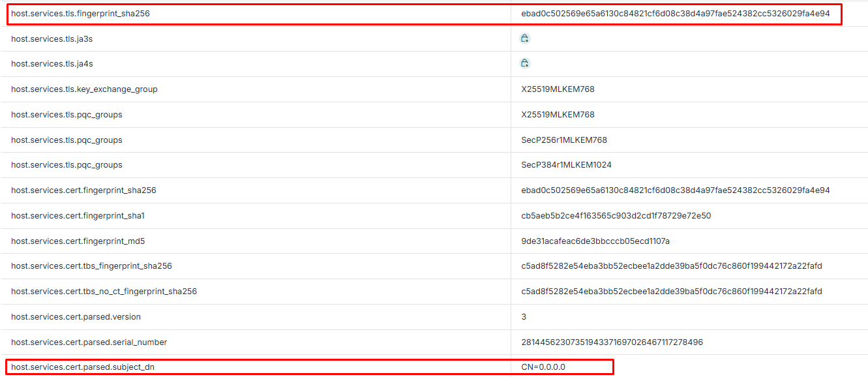The height and width of the screenshot is (377, 868).
Task: Select pqc_groups field name beside SecP256r1MLKEM768 value
Action: (x=67, y=140)
